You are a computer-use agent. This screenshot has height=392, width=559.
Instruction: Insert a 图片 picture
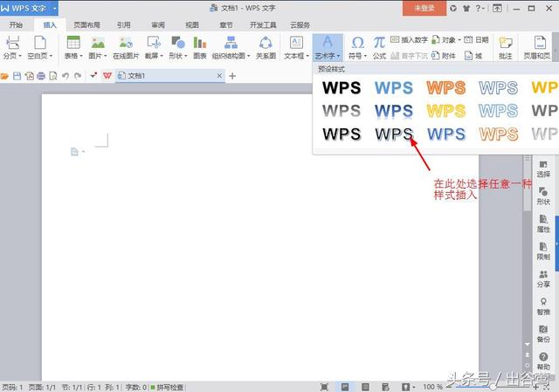pos(98,47)
